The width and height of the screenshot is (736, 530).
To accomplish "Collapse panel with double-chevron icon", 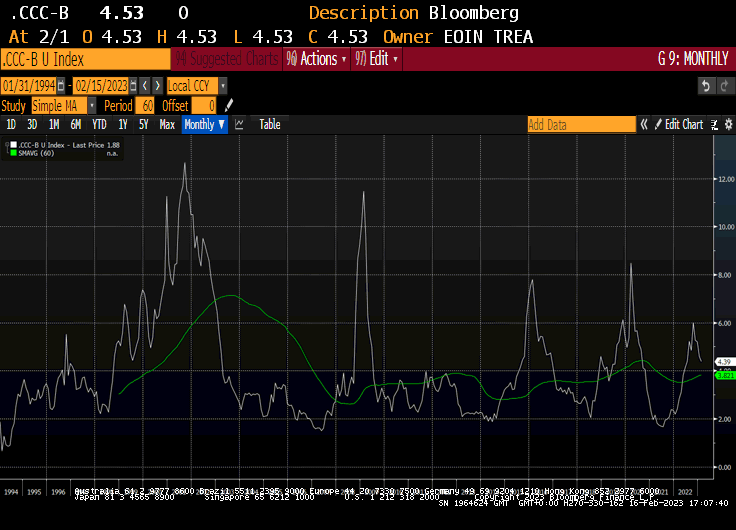I will [645, 125].
